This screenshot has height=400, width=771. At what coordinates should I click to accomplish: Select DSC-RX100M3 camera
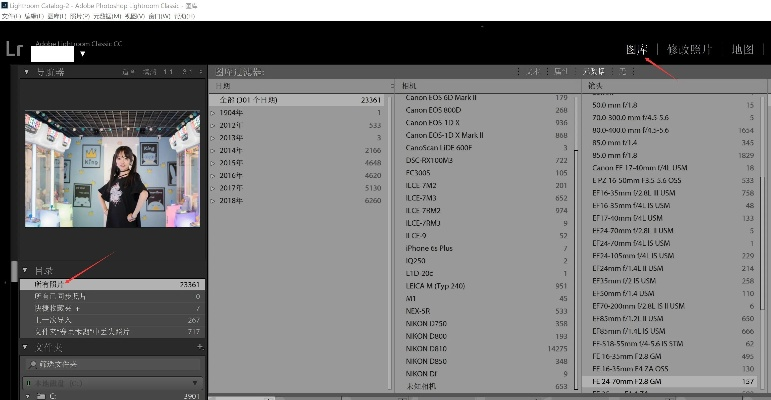point(484,160)
